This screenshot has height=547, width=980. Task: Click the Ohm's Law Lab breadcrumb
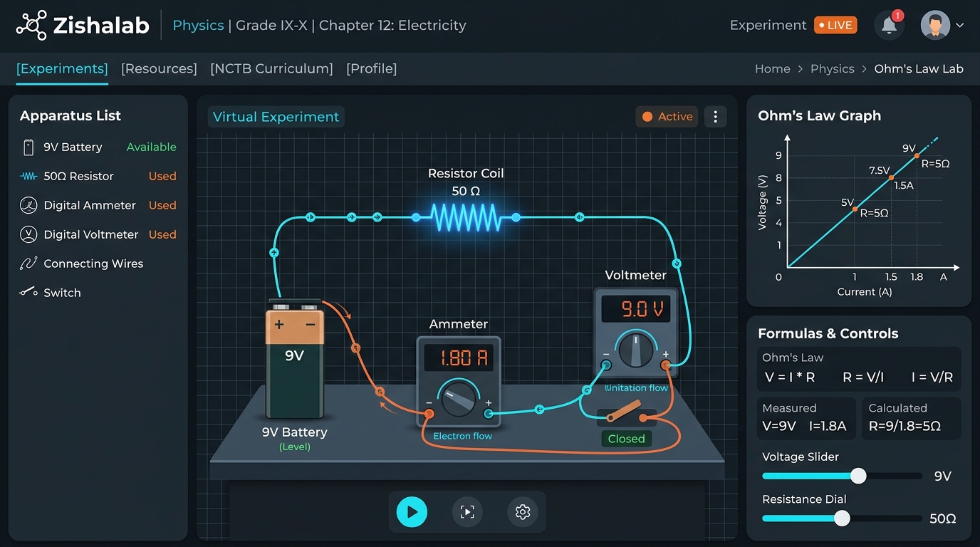click(918, 69)
